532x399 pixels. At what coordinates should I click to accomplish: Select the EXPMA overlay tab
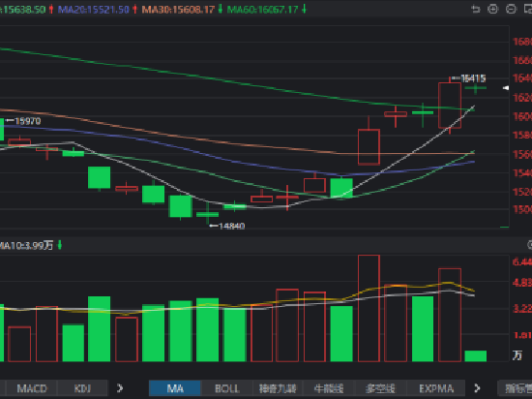pos(436,388)
